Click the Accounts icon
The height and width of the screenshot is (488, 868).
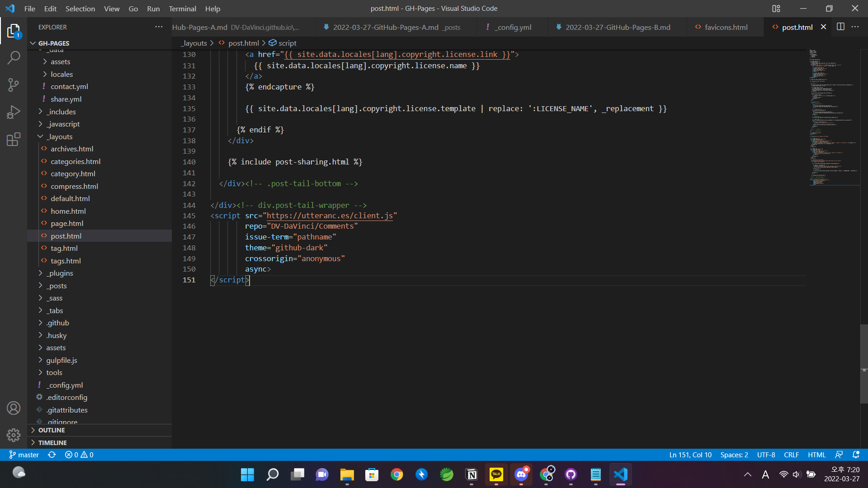(14, 408)
